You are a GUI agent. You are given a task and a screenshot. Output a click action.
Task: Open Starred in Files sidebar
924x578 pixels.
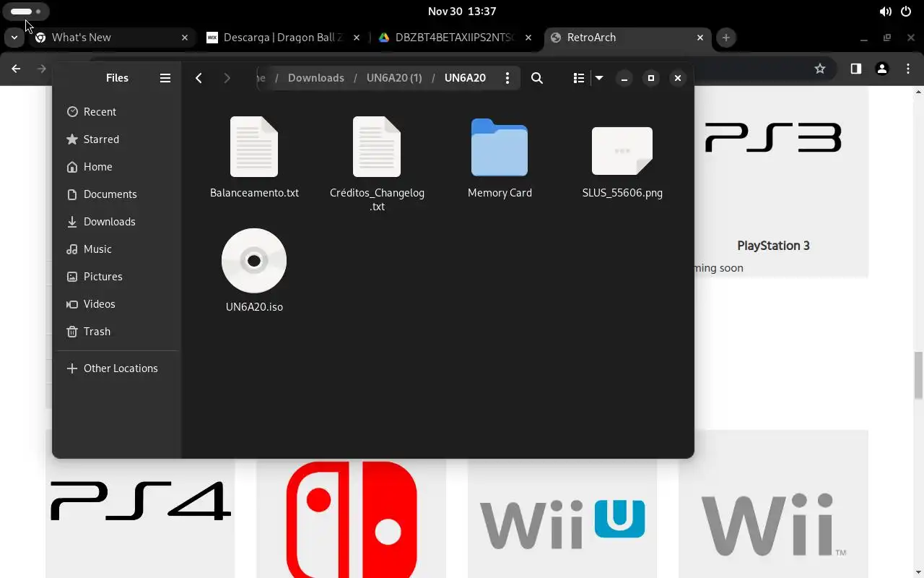tap(117, 139)
